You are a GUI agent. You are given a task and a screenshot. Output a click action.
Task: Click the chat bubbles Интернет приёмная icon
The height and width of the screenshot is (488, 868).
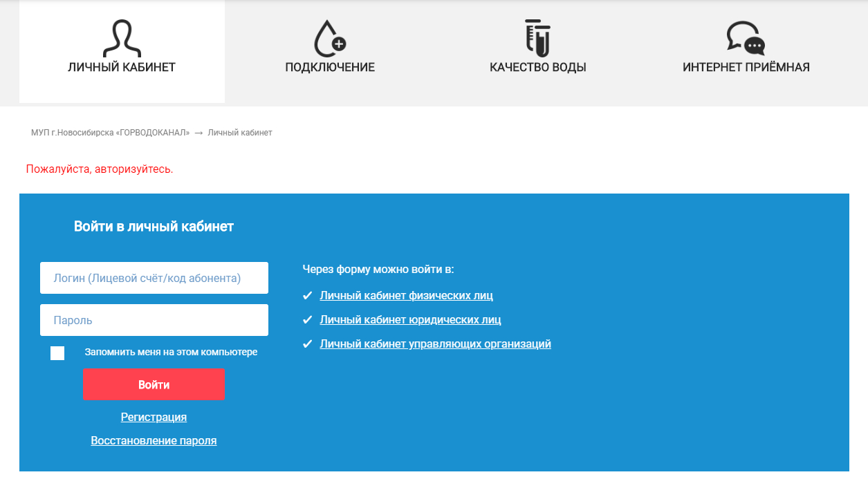point(746,38)
